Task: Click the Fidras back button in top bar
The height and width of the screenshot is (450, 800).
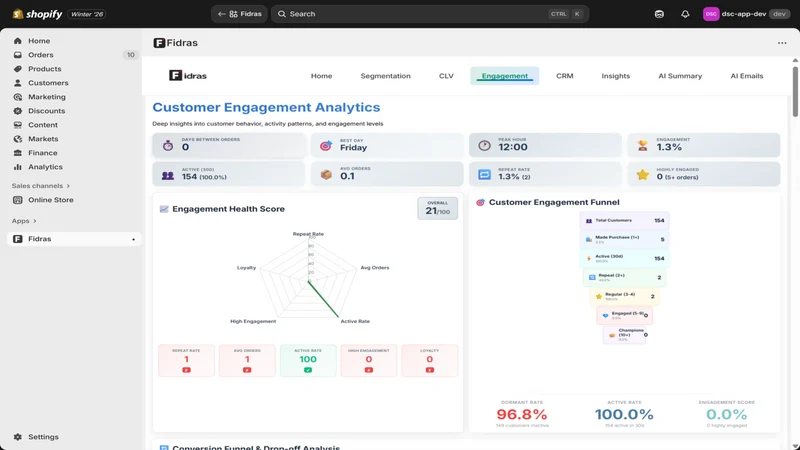Action: 239,14
